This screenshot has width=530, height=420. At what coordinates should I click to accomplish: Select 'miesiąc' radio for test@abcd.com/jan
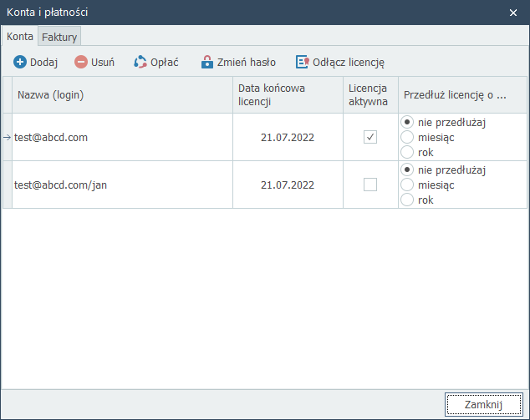pos(407,185)
